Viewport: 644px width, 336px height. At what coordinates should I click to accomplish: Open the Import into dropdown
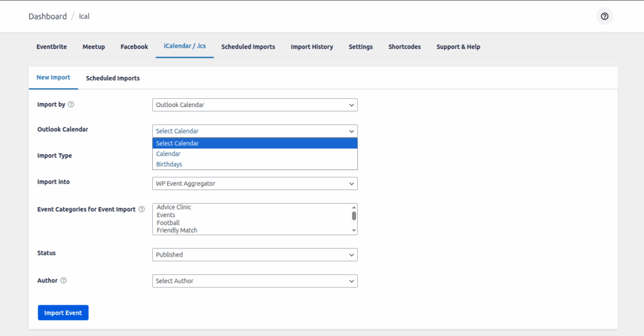[255, 184]
